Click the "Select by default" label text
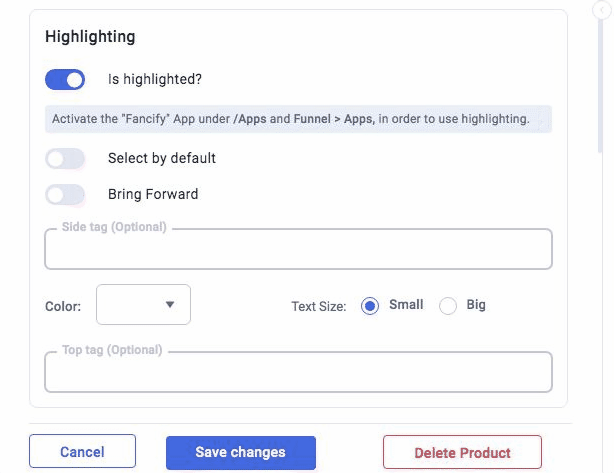Screen dimensions: 614x473 coord(162,158)
